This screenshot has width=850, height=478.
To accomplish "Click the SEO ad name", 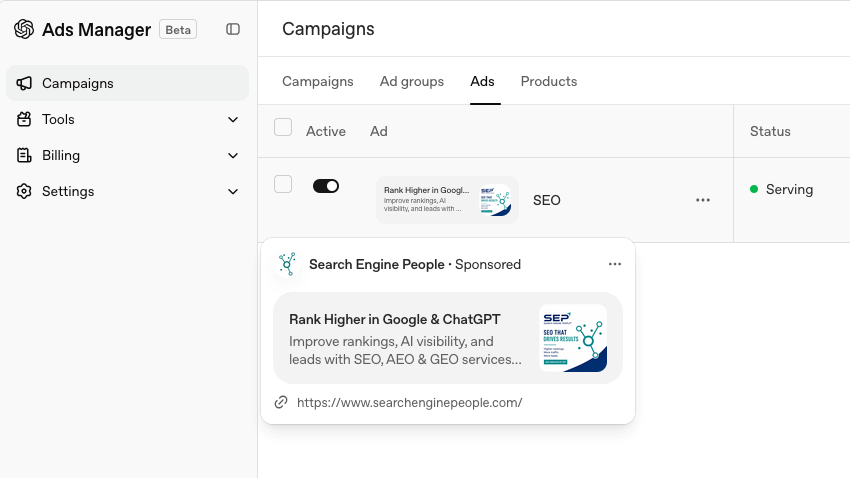I will [546, 200].
